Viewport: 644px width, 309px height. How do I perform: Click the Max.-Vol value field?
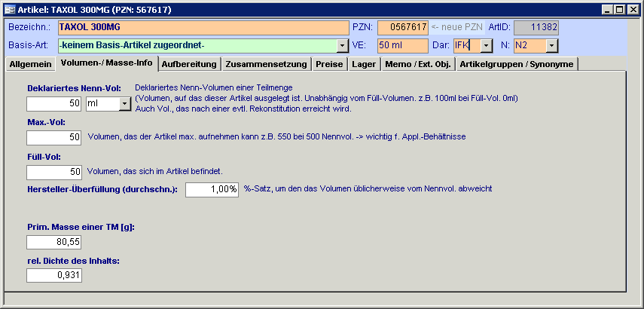[x=54, y=138]
